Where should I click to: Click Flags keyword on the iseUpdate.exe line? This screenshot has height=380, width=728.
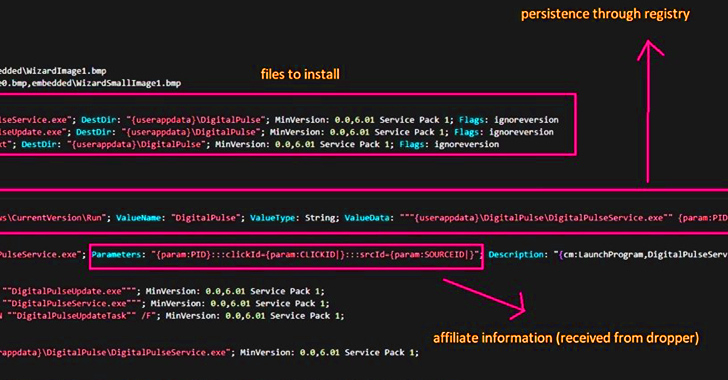pyautogui.click(x=467, y=132)
